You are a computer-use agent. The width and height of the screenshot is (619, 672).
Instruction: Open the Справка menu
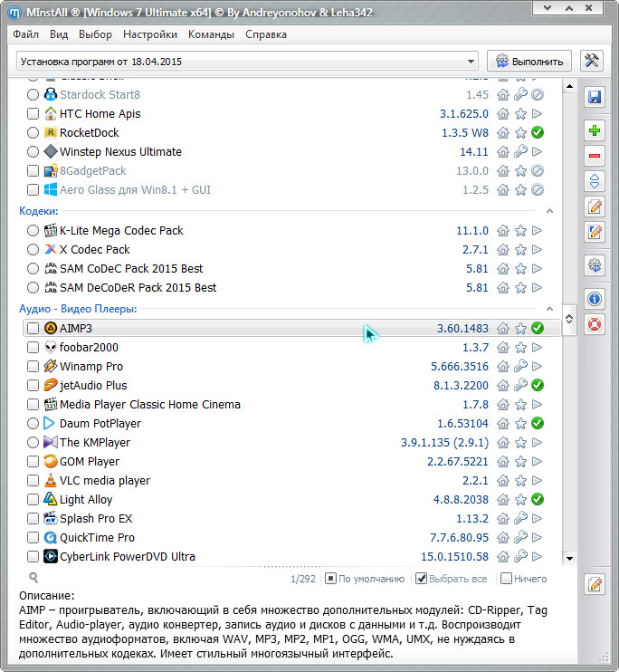[x=266, y=34]
